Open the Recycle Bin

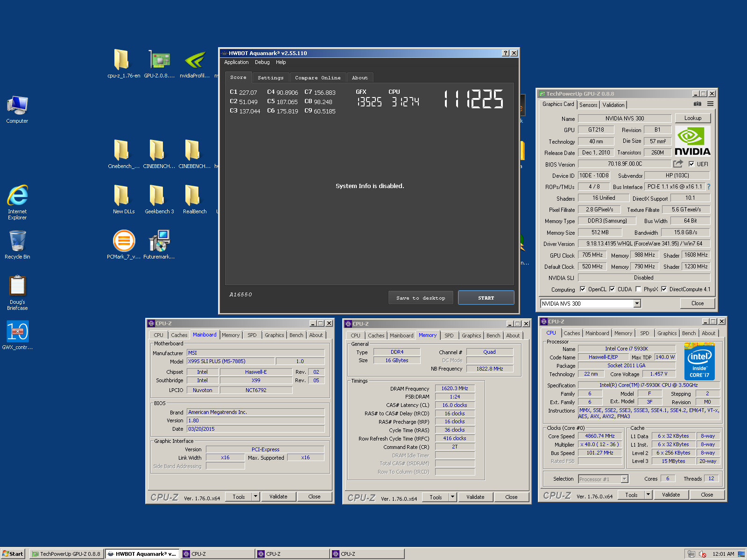(x=17, y=245)
